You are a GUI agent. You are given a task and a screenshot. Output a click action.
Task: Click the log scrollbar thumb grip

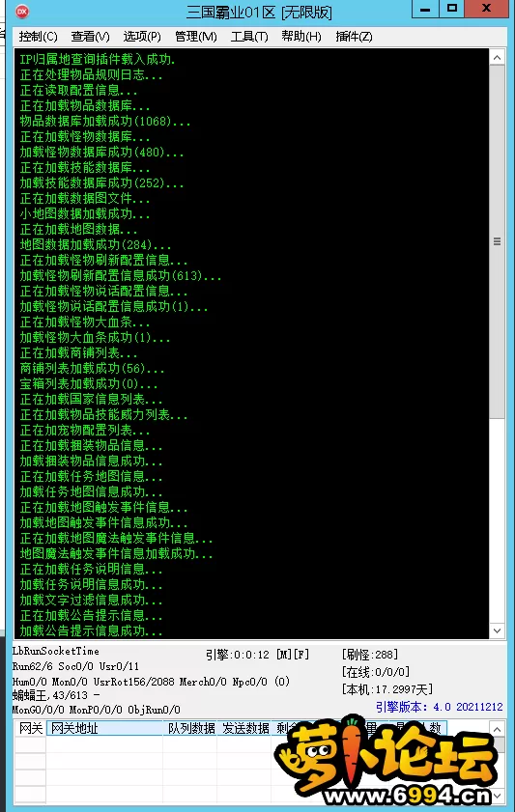(x=497, y=241)
